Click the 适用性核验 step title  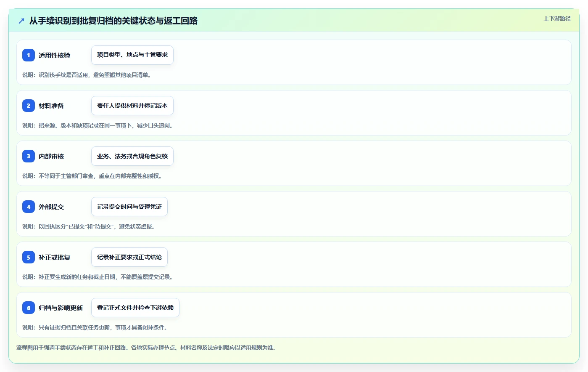click(x=55, y=56)
